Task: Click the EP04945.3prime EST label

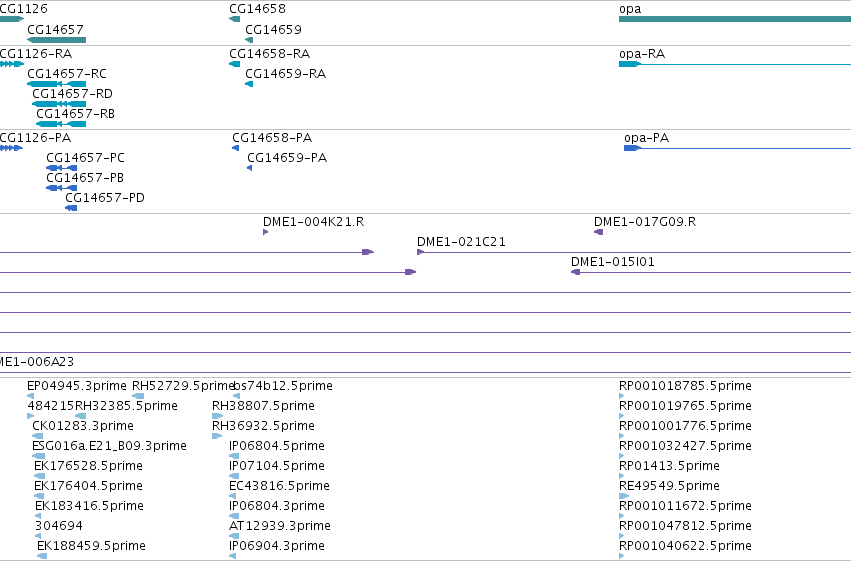Action: (x=77, y=386)
